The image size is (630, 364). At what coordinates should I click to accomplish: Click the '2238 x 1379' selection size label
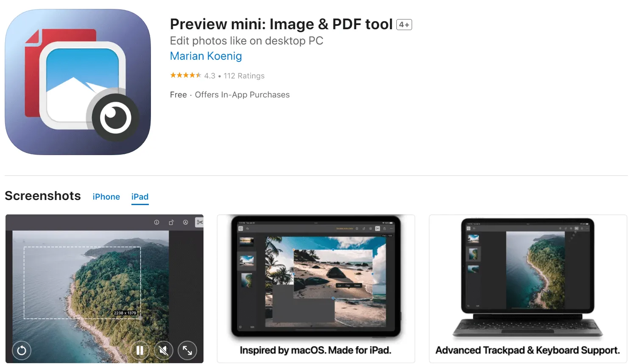pos(125,313)
